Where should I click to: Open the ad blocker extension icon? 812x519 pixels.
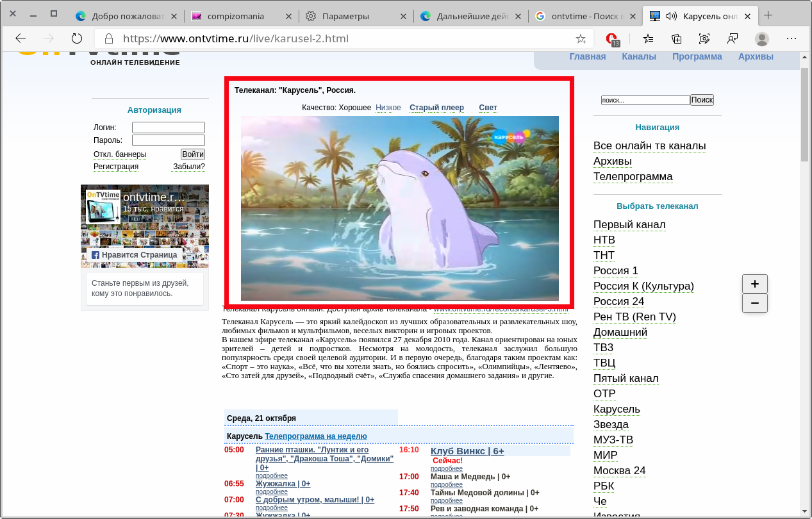coord(612,39)
